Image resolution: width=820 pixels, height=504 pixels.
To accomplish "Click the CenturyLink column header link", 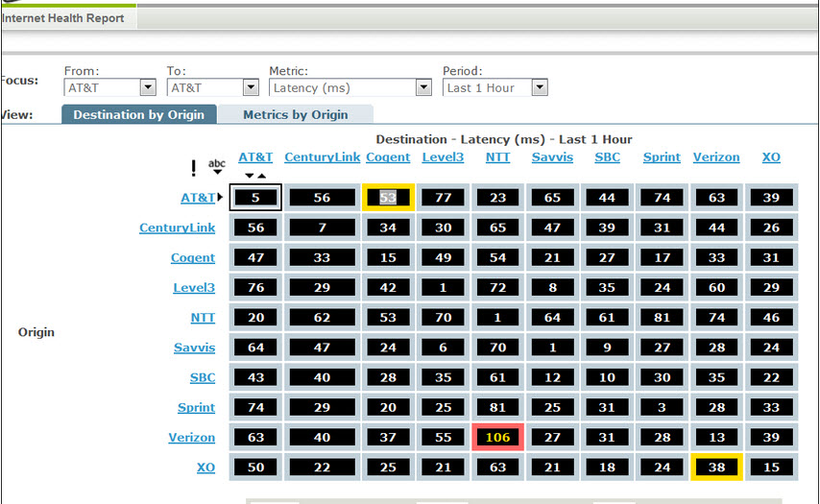I will point(323,156).
